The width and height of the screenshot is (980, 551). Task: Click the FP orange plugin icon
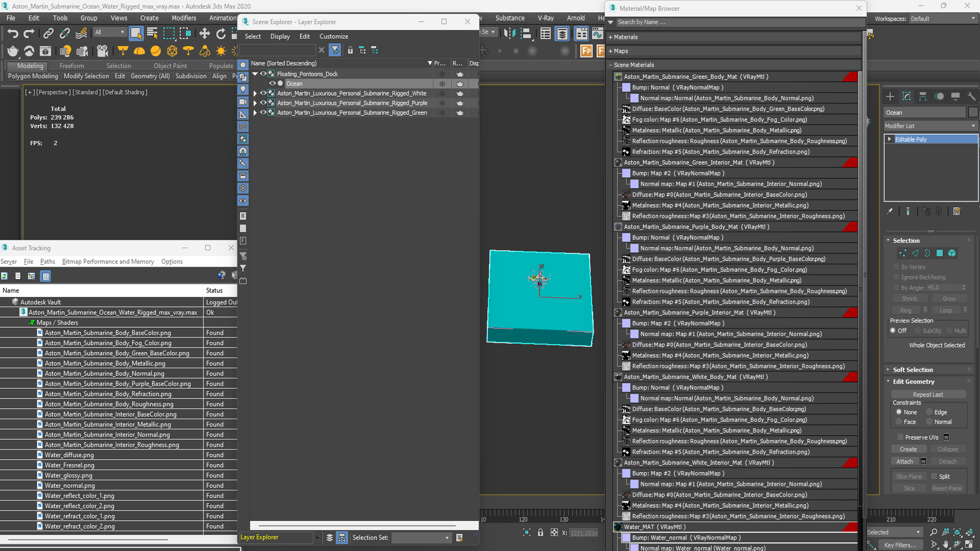click(x=586, y=51)
